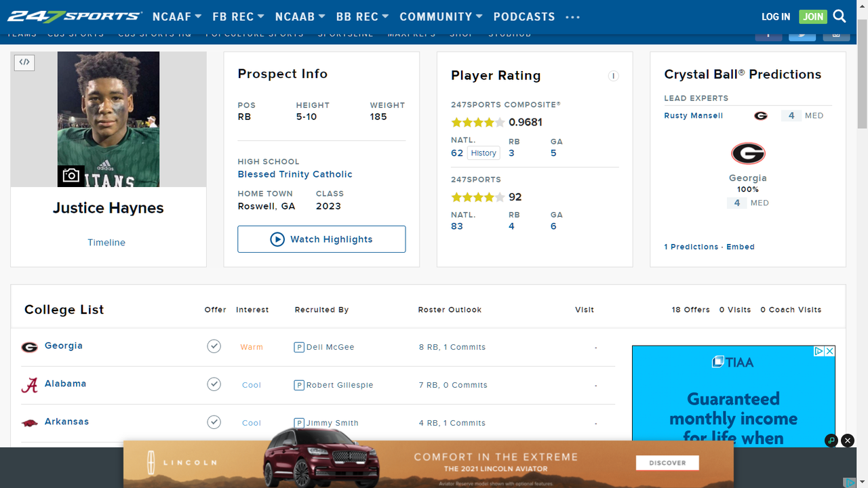The image size is (868, 488).
Task: Click Alabama roster outlook 7 RB, 0 Commits
Action: click(453, 385)
